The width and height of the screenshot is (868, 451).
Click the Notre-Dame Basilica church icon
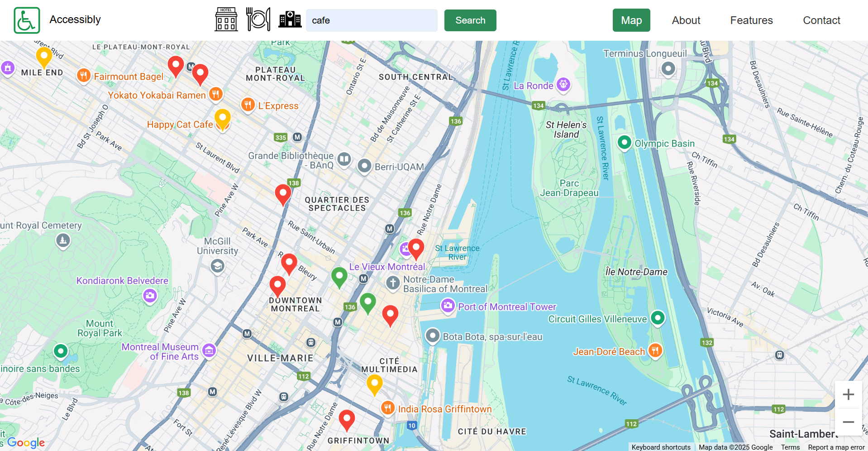point(393,283)
